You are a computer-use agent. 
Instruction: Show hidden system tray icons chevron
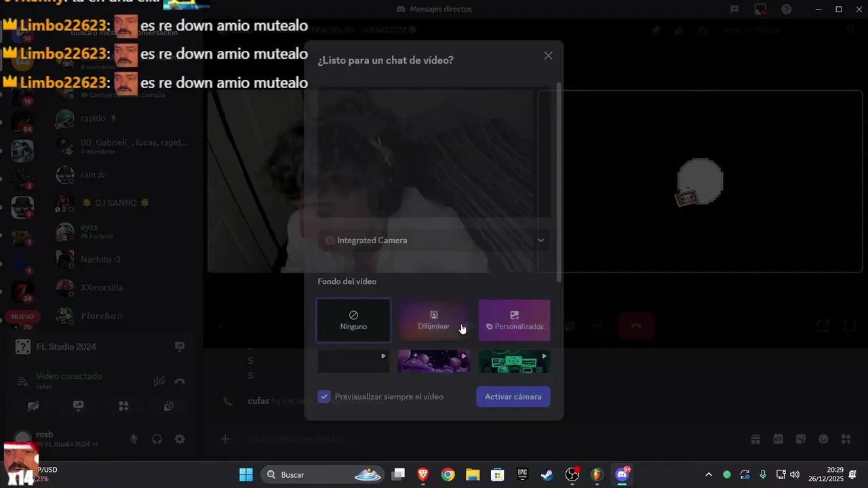(x=709, y=474)
